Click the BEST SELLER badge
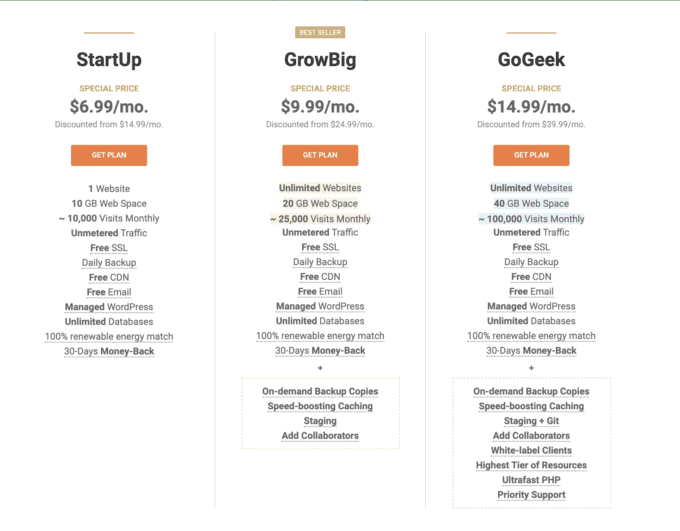This screenshot has width=680, height=531. 320,33
